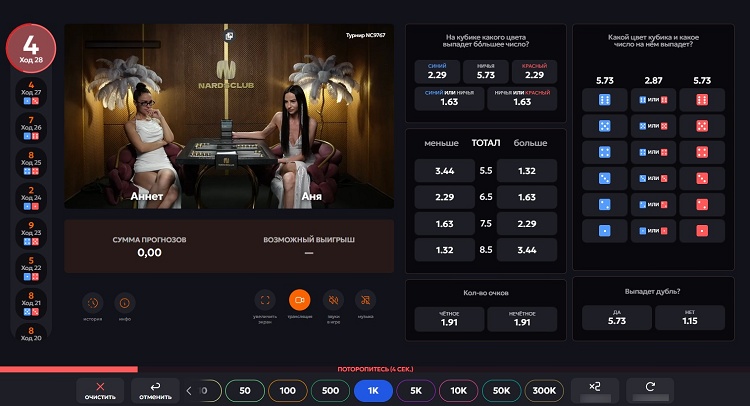The image size is (750, 406).
Task: Pick the blue die showing five
Action: point(605,126)
